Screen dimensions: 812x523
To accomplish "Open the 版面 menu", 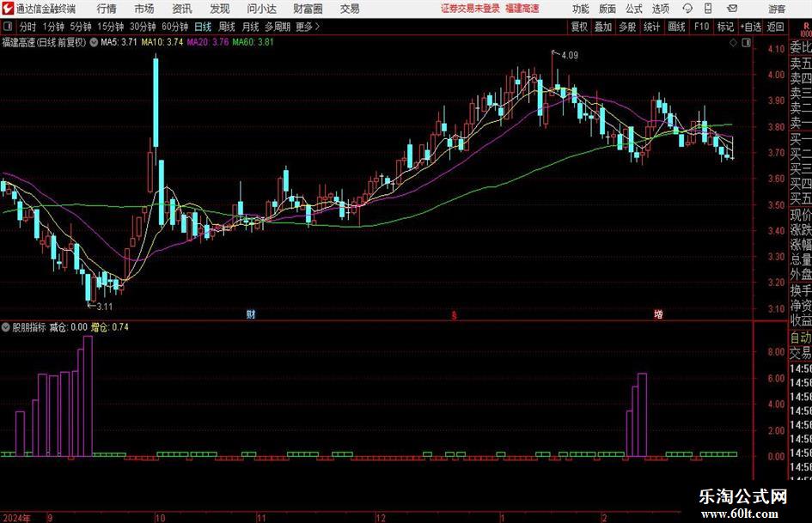I will [607, 9].
